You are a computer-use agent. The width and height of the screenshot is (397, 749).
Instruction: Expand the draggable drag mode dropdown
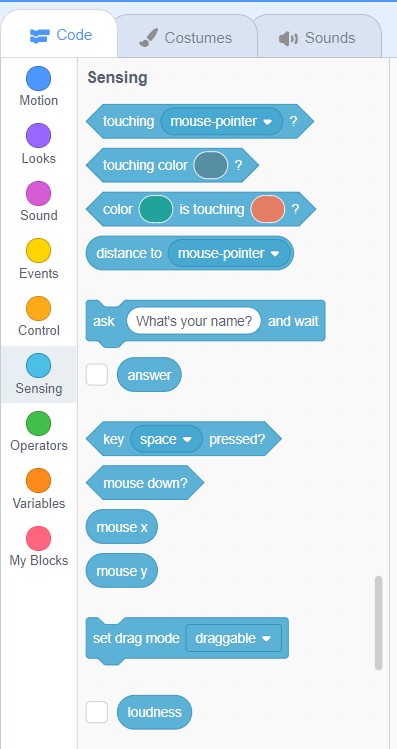234,638
